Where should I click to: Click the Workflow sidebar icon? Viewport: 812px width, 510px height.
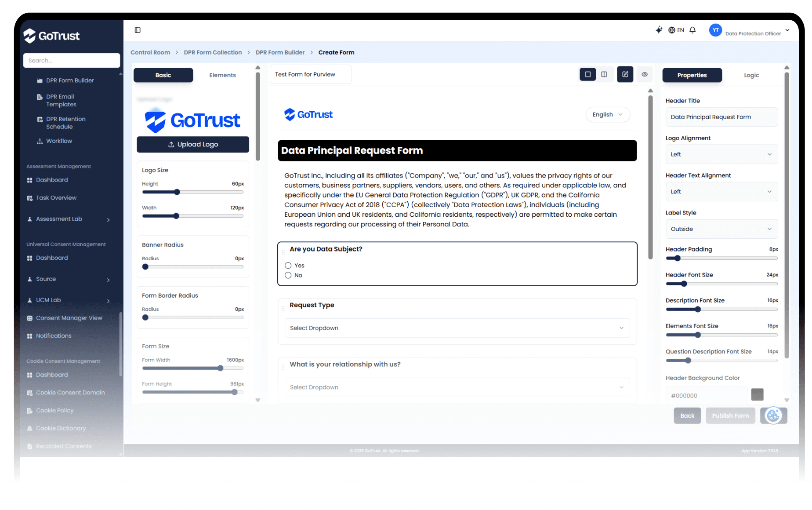click(40, 141)
